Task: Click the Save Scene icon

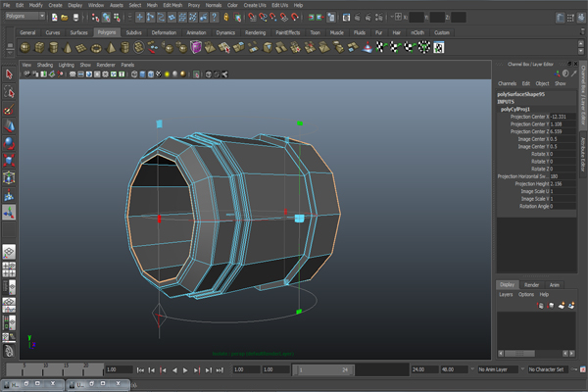Action: point(75,18)
